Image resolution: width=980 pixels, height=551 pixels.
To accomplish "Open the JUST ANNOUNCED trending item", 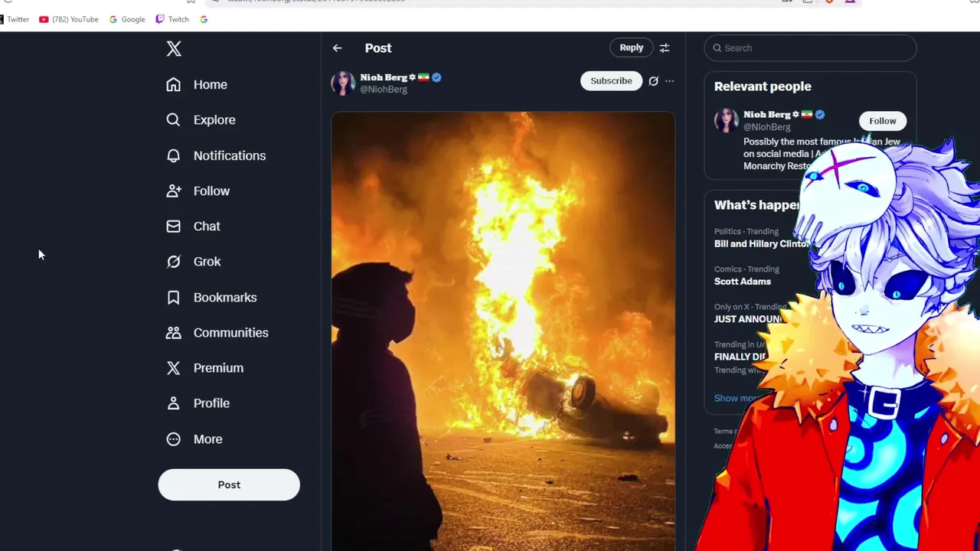I will tap(748, 319).
